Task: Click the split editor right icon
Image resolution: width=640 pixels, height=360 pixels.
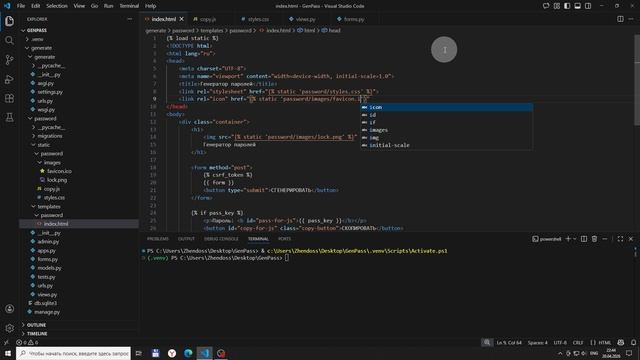Action: [620, 19]
